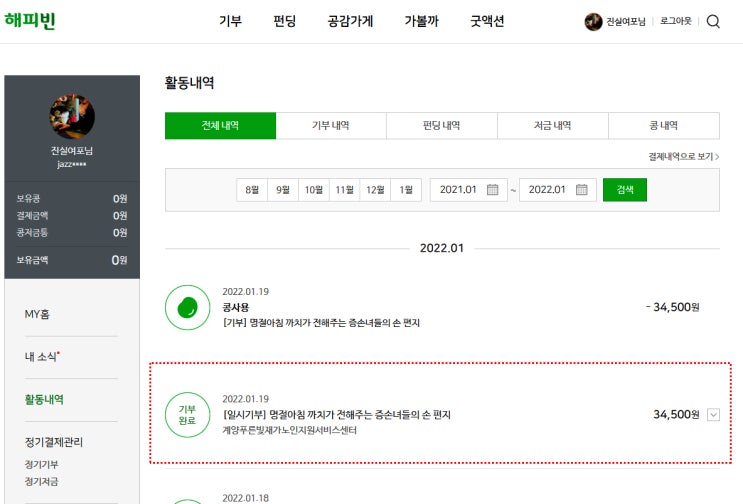Viewport: 743px width, 504px height.
Task: Open the [일시기부] donation entry title
Action: click(x=336, y=414)
